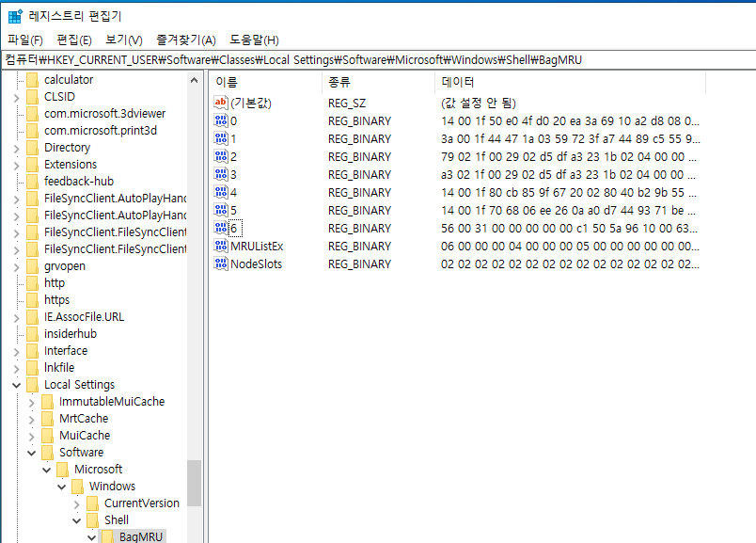Click the '(값 설정 안 됨)' data cell
This screenshot has width=756, height=543.
479,103
